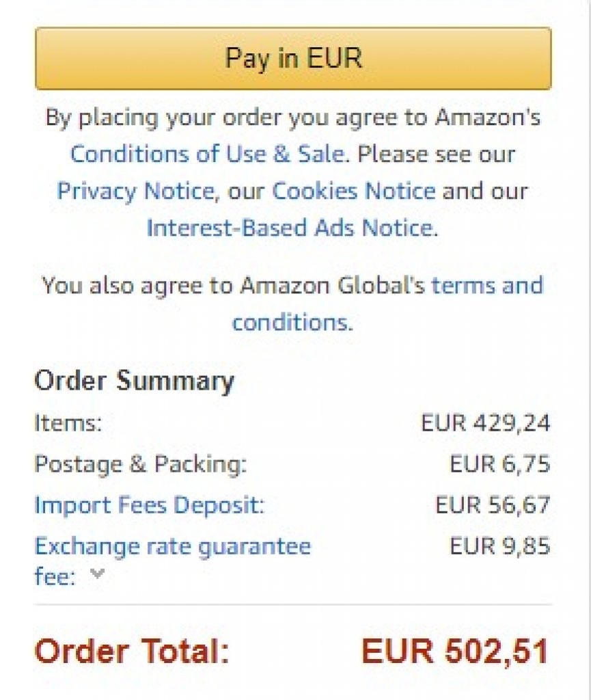Click the Order Total label
Image resolution: width=591 pixels, height=700 pixels.
[x=132, y=651]
